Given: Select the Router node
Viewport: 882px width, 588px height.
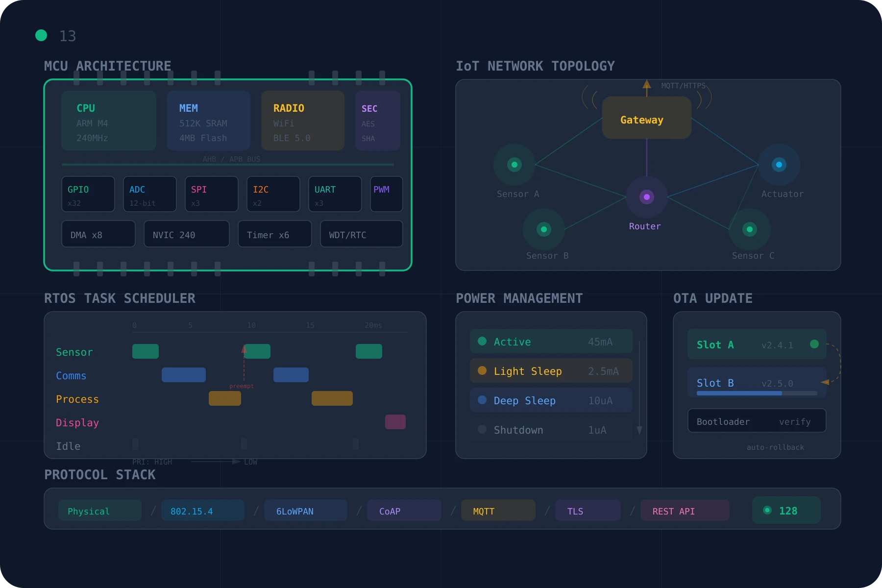Looking at the screenshot, I should [x=646, y=197].
